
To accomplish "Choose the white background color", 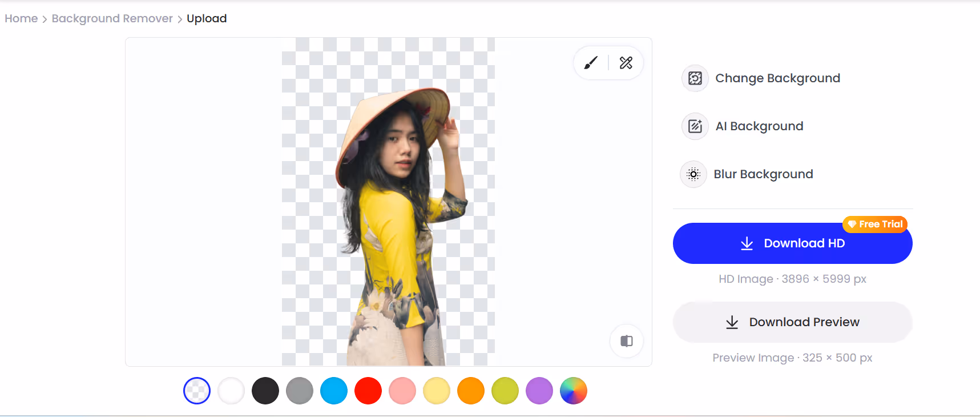I will point(231,391).
